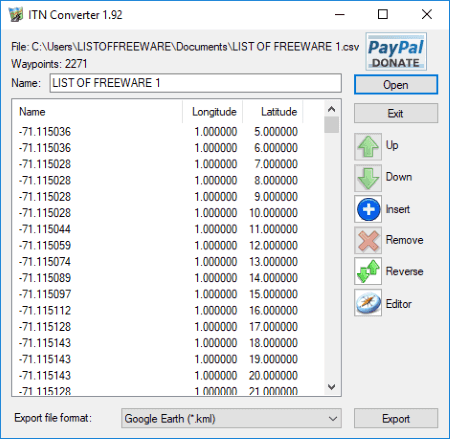Open the Export file format dropdown
450x439 pixels.
click(231, 418)
